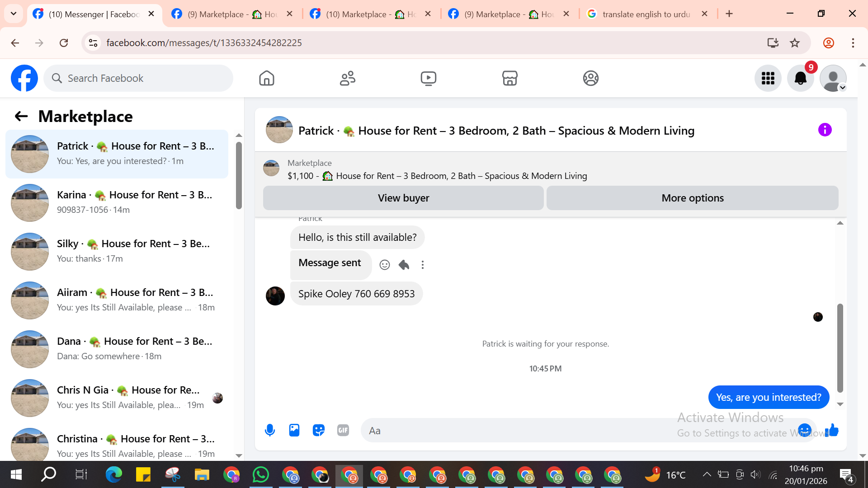Click the 'Yes, are you interested?' sent message
Screen dimensions: 868x488
[769, 397]
